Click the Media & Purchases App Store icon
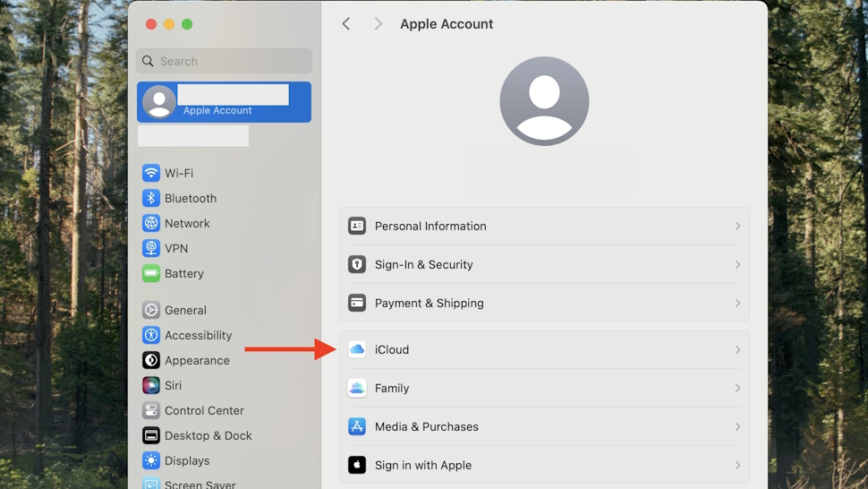 (x=356, y=426)
